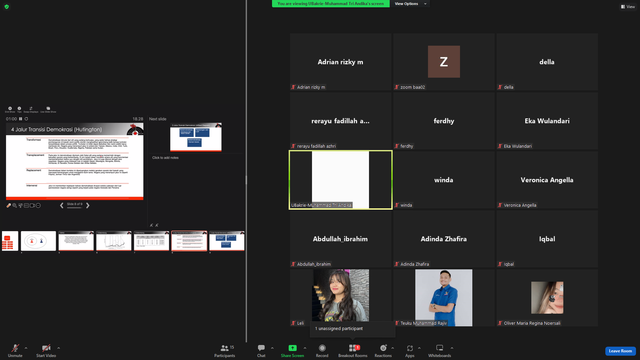Viewport: 640px width, 360px height.
Task: Open Zoom Apps
Action: click(410, 350)
